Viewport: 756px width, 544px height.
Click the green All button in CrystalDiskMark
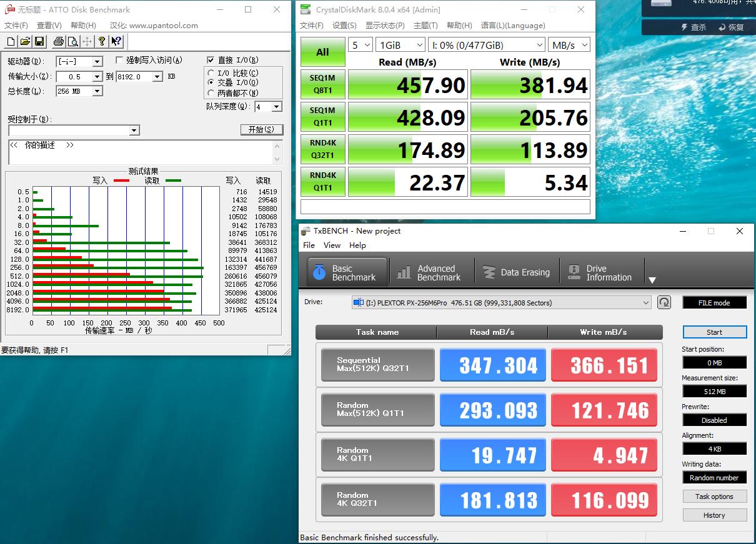coord(322,52)
